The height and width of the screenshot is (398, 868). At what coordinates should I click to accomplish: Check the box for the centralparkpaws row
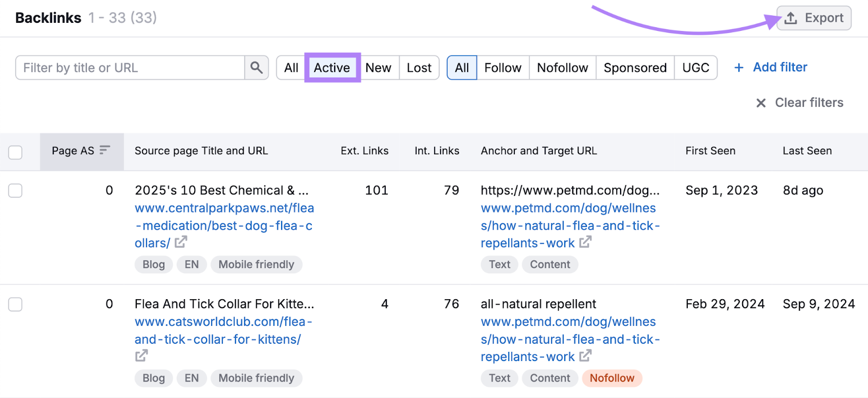pos(15,191)
